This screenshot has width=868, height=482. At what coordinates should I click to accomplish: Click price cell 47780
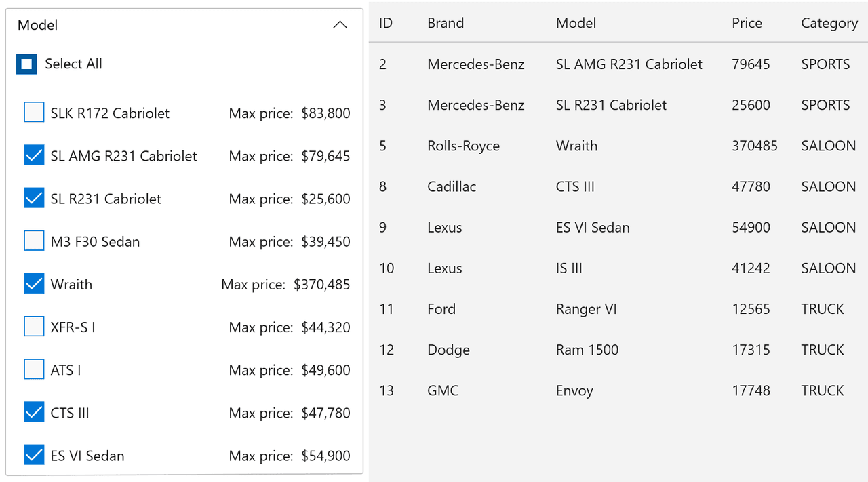coord(751,186)
